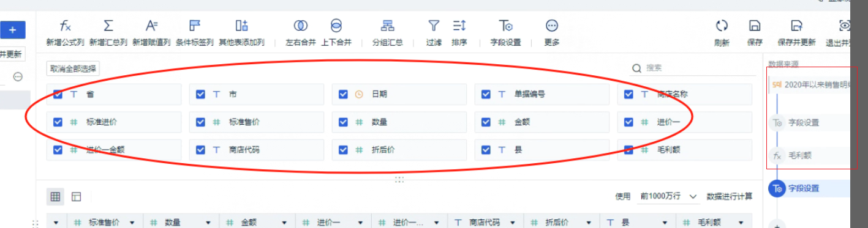Image resolution: width=868 pixels, height=228 pixels.
Task: Open the 标准售价 column header dropdown arrow
Action: coord(132,222)
